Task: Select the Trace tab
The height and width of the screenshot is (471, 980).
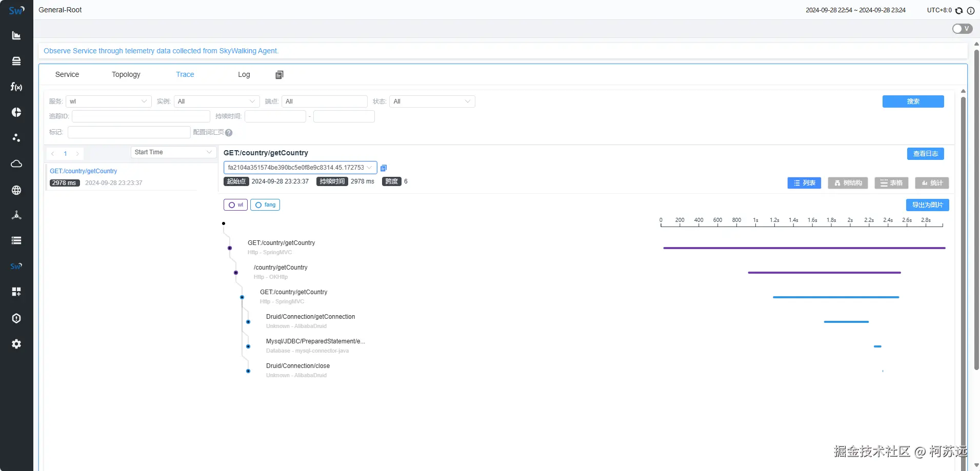Action: click(185, 74)
